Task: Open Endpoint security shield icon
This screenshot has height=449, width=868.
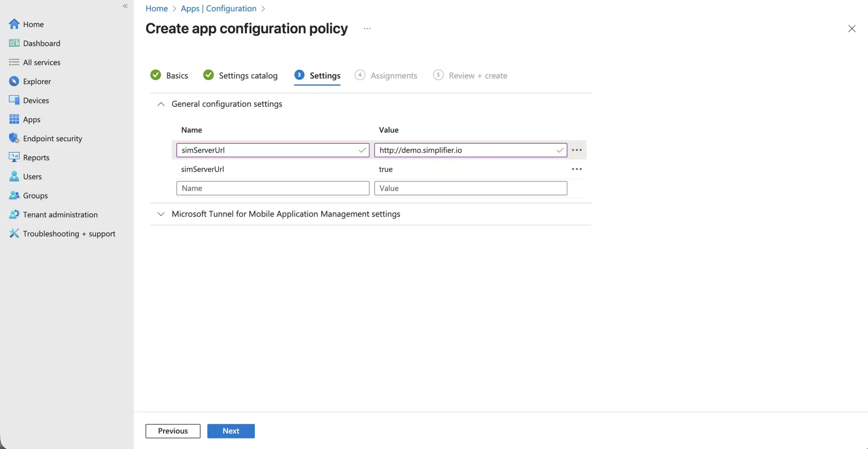Action: [14, 138]
